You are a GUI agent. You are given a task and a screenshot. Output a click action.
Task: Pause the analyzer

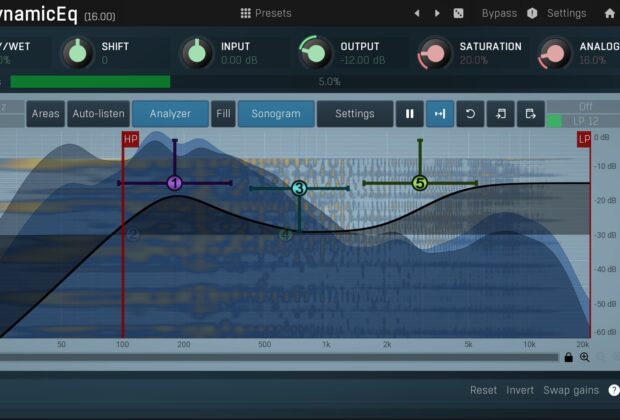point(410,114)
